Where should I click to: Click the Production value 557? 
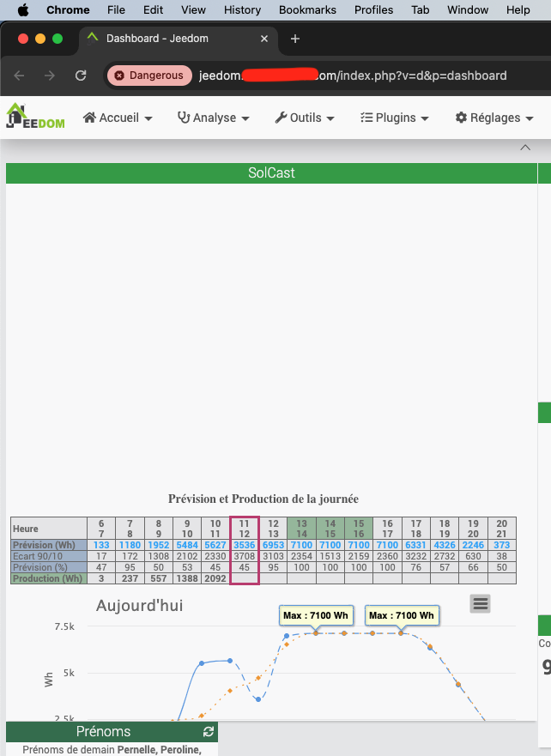coord(158,578)
